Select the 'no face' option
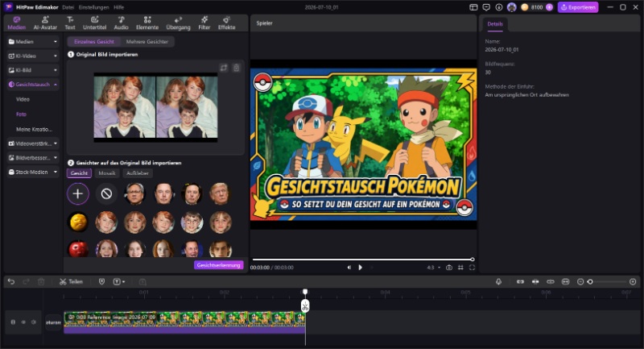Image resolution: width=644 pixels, height=349 pixels. click(106, 193)
